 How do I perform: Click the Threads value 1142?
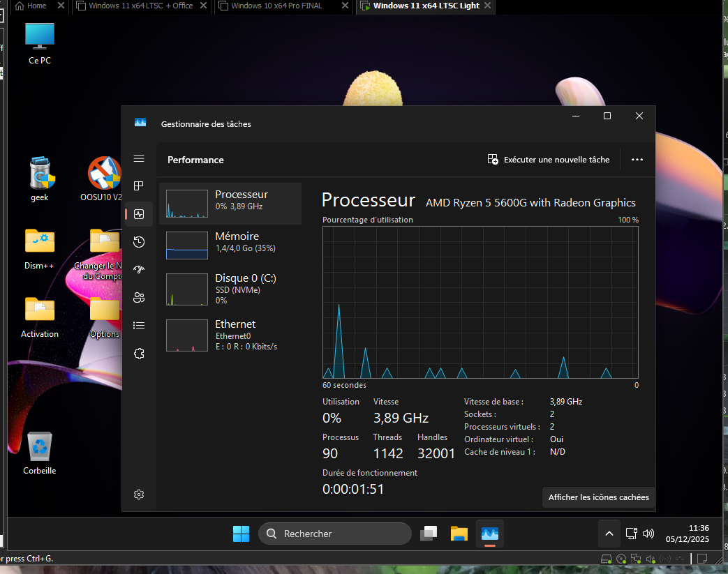point(388,453)
